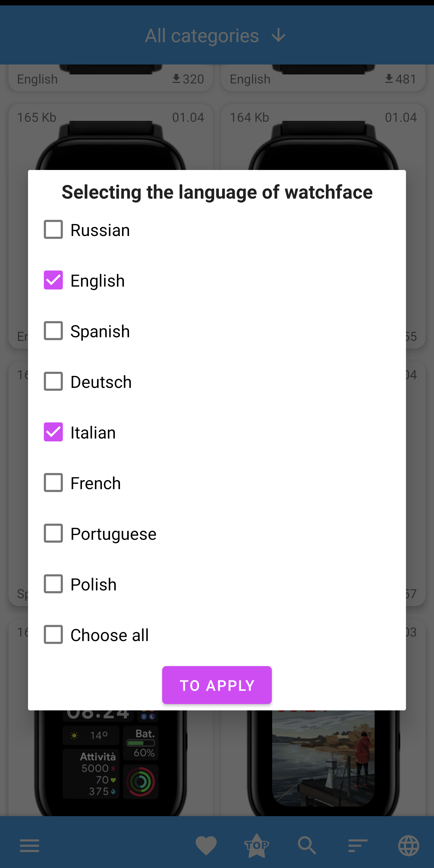Image resolution: width=434 pixels, height=868 pixels.
Task: Deselect the Italian checkbox
Action: (x=53, y=432)
